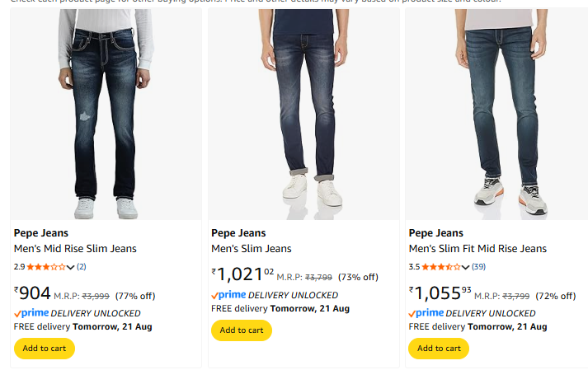Expand the 3.5 rating breakdown chevron
The height and width of the screenshot is (370, 588).
click(466, 267)
